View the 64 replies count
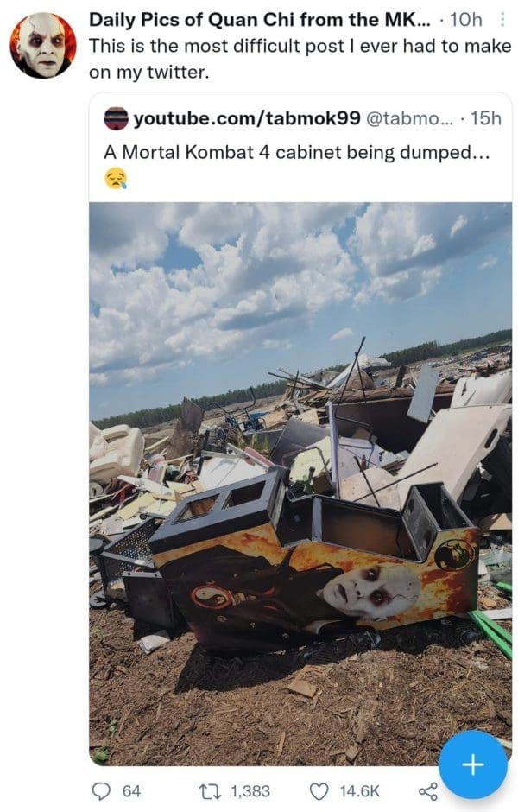The height and width of the screenshot is (812, 518). (x=131, y=791)
